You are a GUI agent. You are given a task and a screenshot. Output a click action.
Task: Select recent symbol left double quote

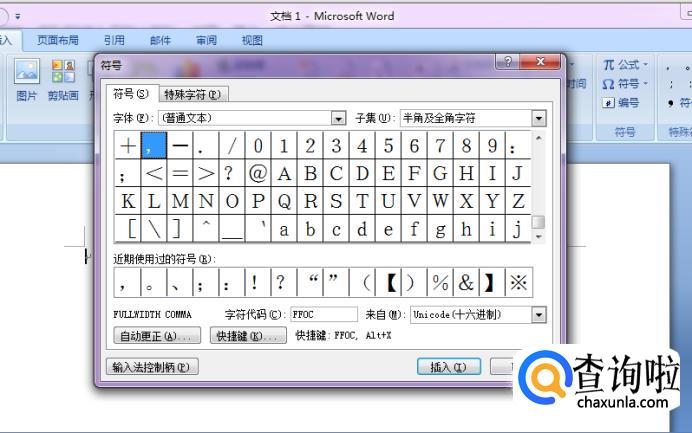[310, 282]
